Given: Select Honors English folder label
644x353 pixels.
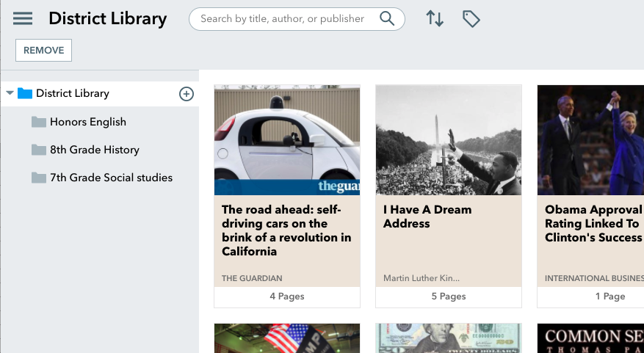Looking at the screenshot, I should [x=88, y=122].
